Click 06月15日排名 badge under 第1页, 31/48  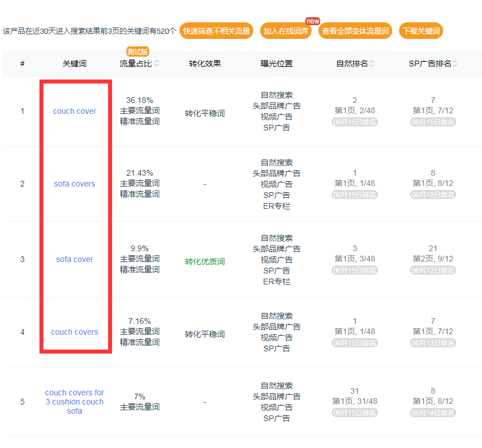pos(354,413)
